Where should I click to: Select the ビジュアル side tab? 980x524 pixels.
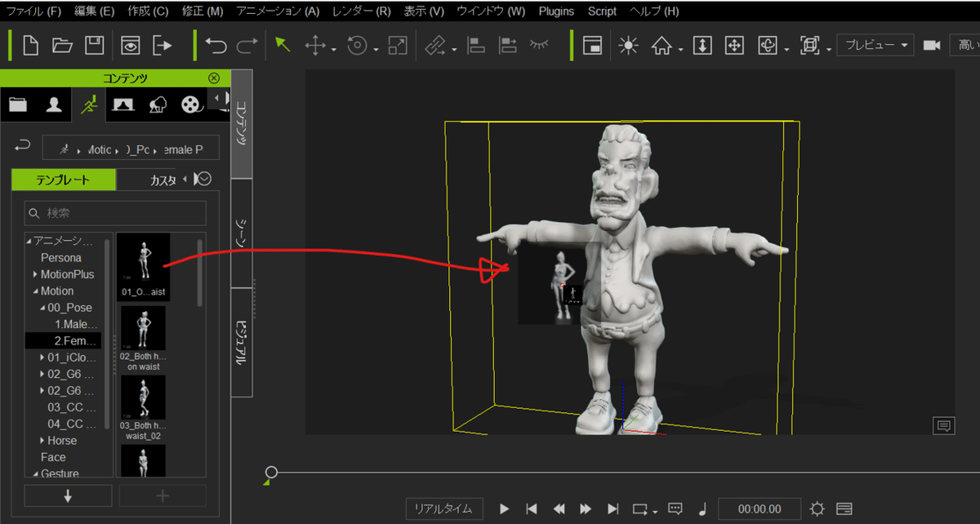tap(242, 342)
